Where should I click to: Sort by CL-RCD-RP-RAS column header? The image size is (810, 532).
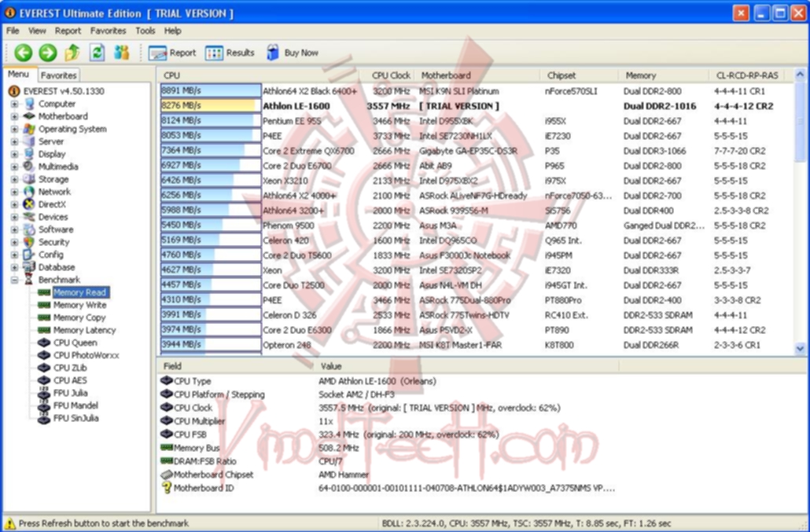click(x=747, y=75)
